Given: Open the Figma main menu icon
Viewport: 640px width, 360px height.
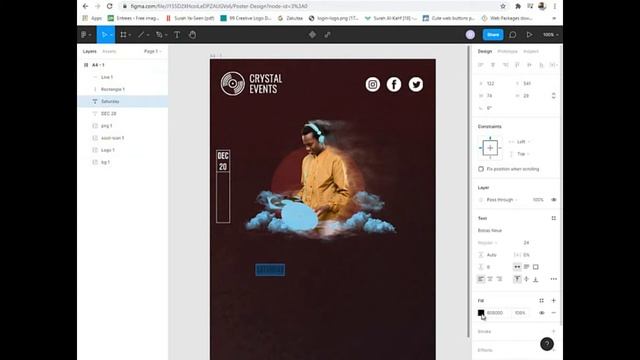Looking at the screenshot, I should 84,35.
